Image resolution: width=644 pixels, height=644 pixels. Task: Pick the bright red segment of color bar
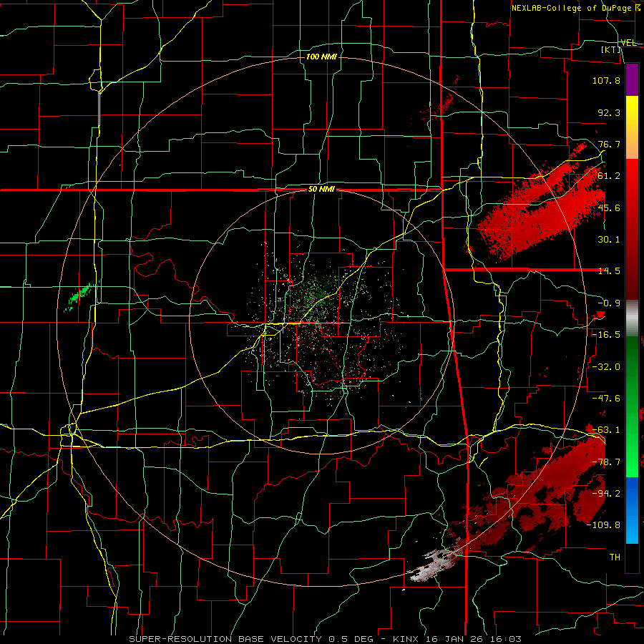click(632, 177)
